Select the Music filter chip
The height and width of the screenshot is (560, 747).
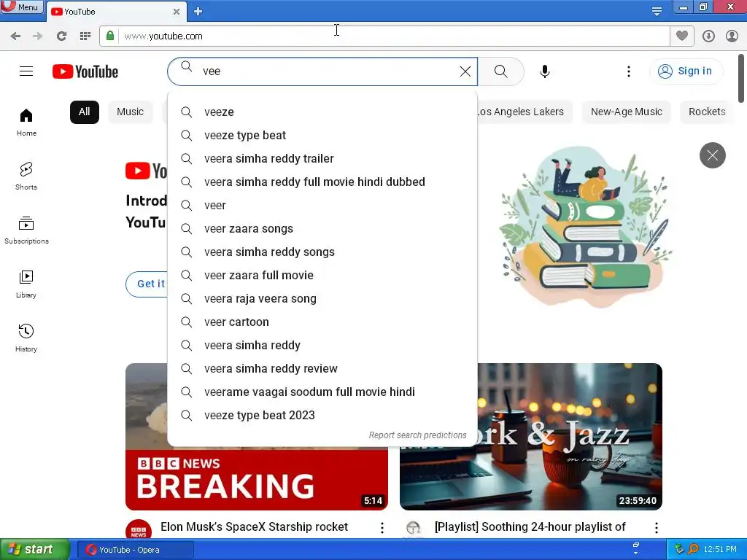click(x=130, y=112)
